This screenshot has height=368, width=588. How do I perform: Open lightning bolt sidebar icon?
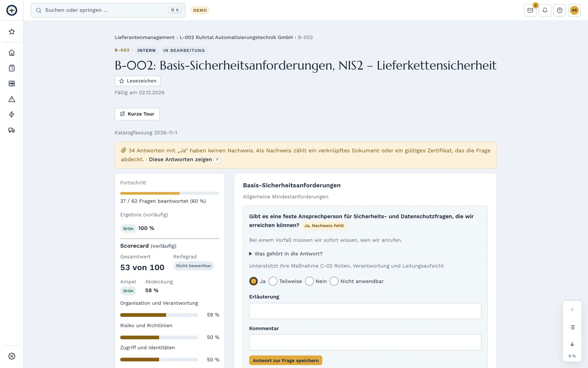coord(12,114)
